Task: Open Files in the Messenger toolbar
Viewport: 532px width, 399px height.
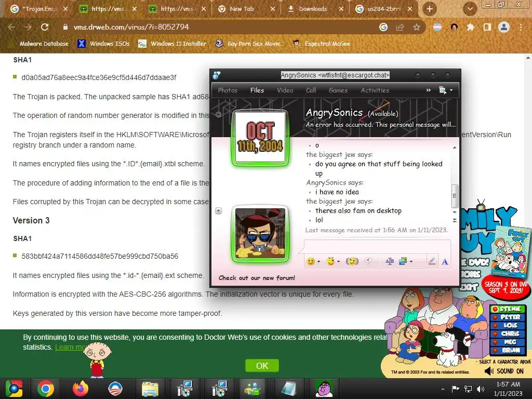Action: (x=257, y=90)
